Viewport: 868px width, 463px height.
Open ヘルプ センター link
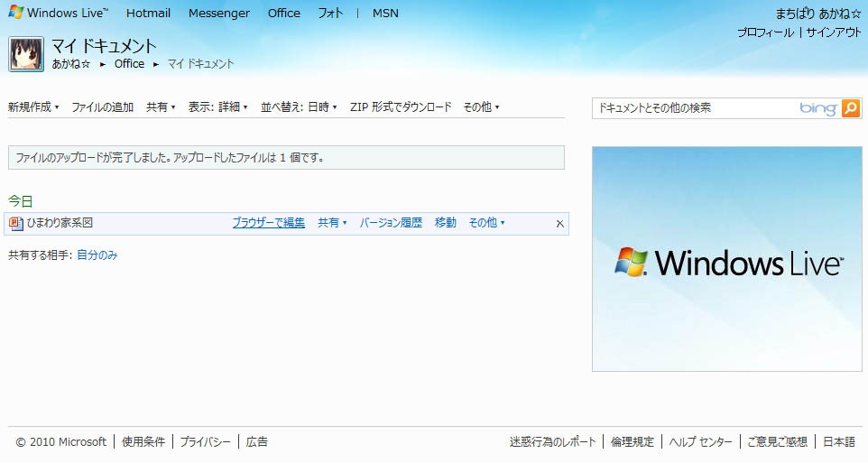pyautogui.click(x=700, y=441)
